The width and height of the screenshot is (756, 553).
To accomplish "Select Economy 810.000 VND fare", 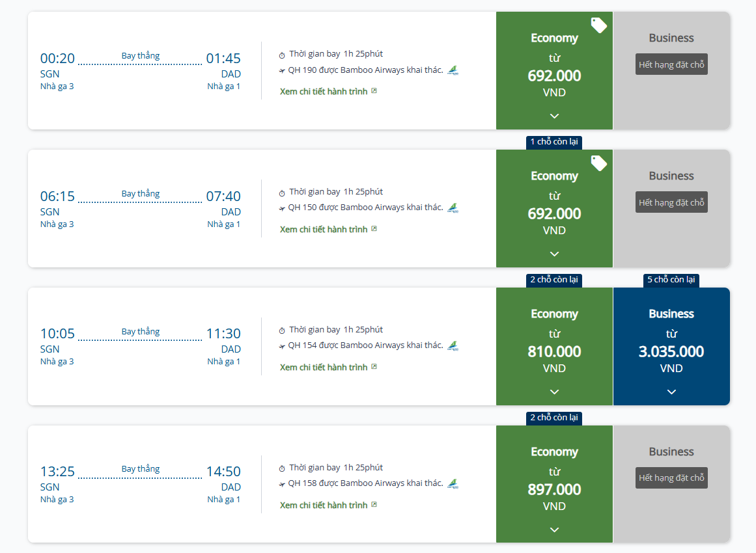I will [x=554, y=352].
